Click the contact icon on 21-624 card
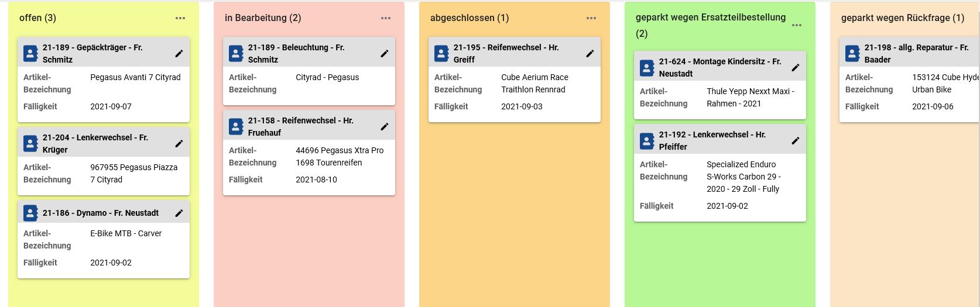 (647, 68)
